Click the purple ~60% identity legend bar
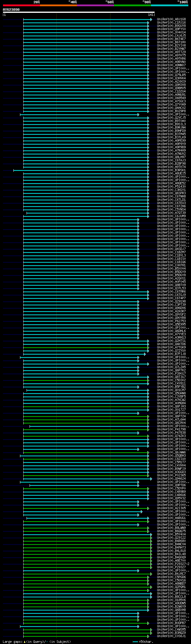This screenshot has height=644, width=191. point(95,5)
